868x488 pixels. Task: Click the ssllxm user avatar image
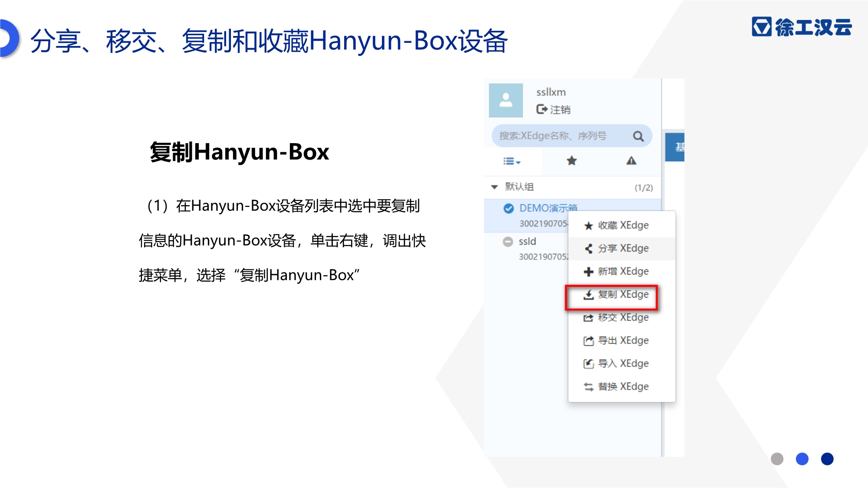(506, 100)
